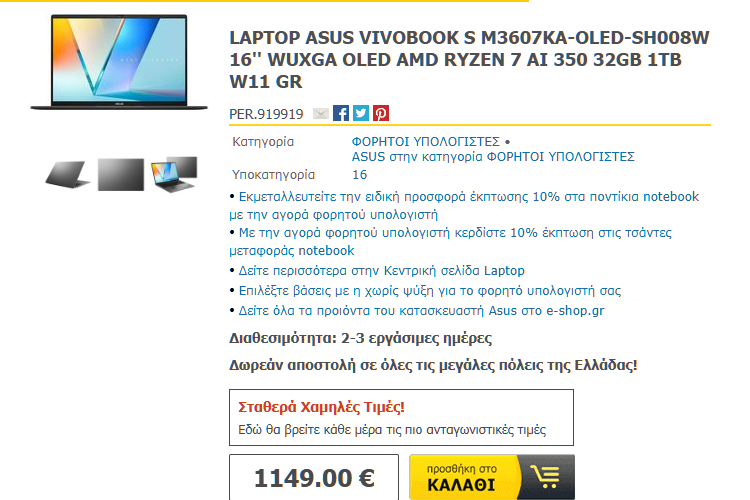This screenshot has width=750, height=500.
Task: Open subcategory 16 link
Action: (359, 175)
